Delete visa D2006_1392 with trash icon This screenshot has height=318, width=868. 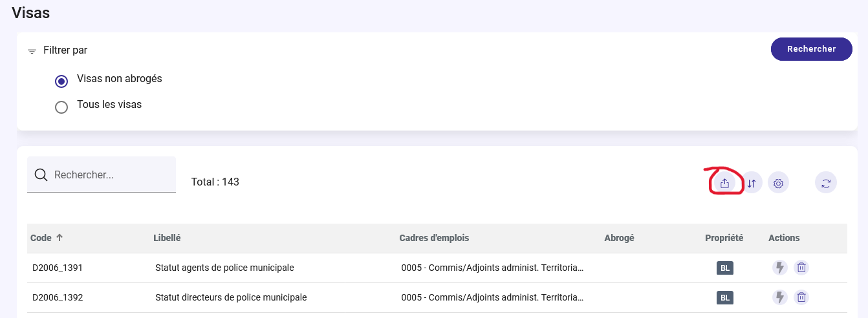tap(801, 297)
